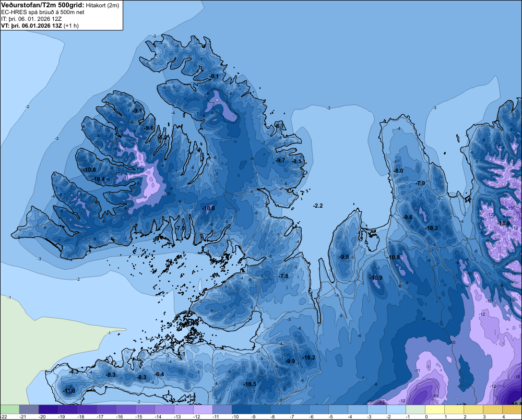Pick the legend swatch between 2 and 3

click(473, 410)
